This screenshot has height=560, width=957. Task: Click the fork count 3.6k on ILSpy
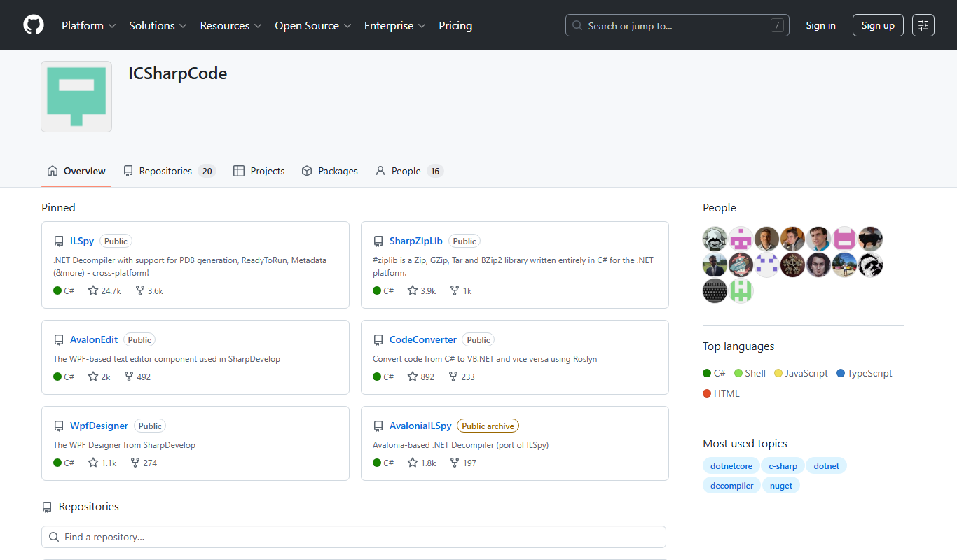pos(149,290)
